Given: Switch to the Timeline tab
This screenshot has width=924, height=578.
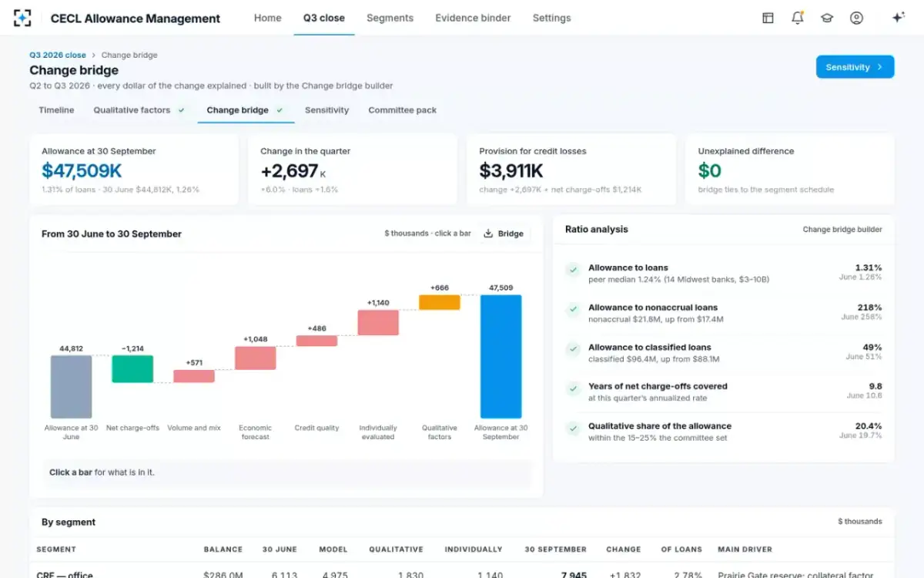Looking at the screenshot, I should 56,110.
